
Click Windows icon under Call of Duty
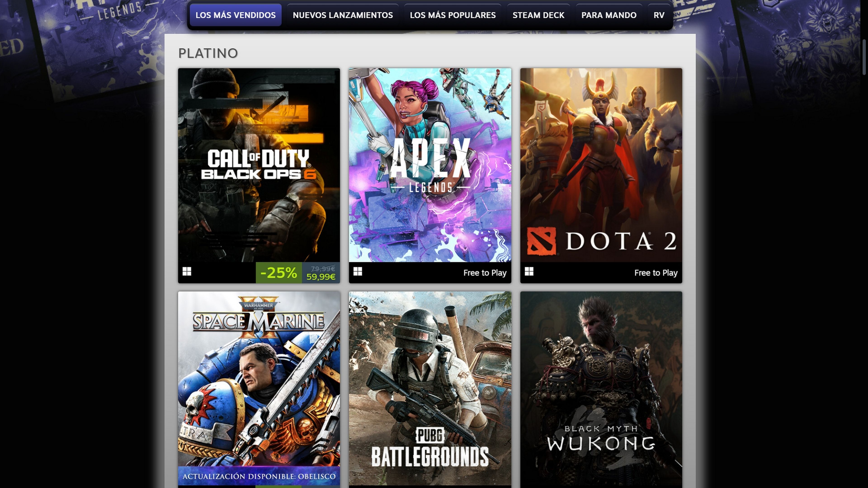click(x=187, y=271)
